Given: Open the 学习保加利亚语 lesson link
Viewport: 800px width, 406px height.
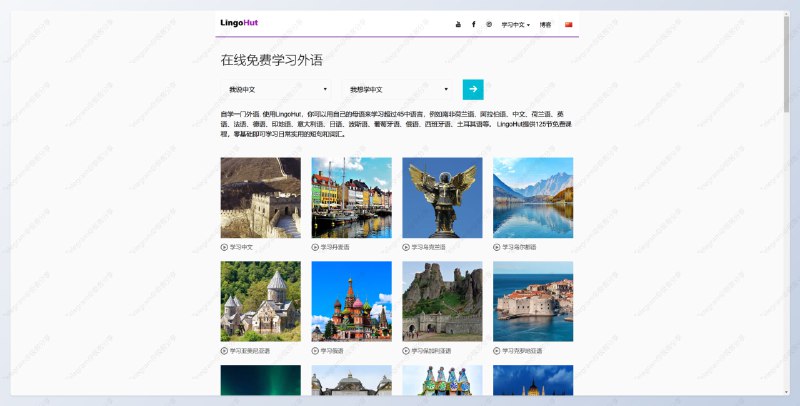Looking at the screenshot, I should (x=431, y=351).
